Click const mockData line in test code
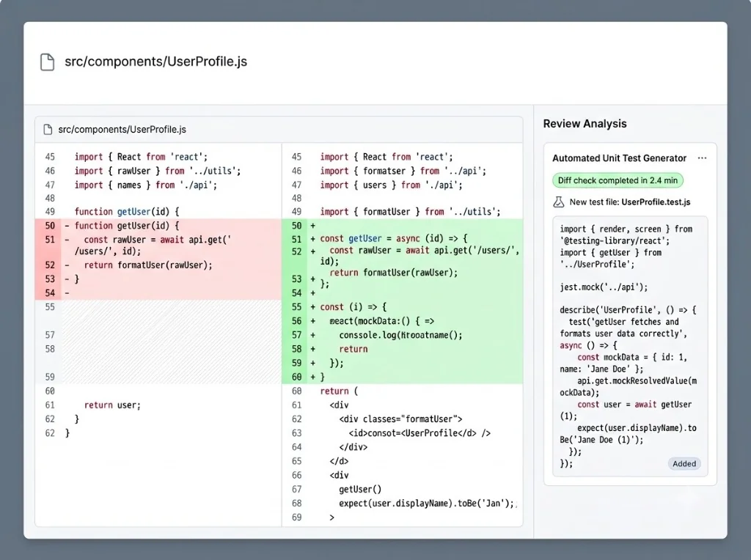The height and width of the screenshot is (560, 751). pos(631,357)
